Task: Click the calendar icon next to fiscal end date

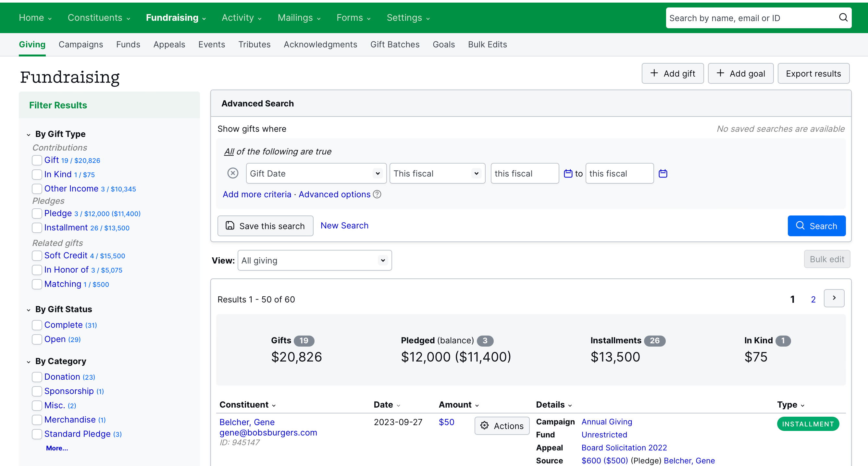Action: pos(663,173)
